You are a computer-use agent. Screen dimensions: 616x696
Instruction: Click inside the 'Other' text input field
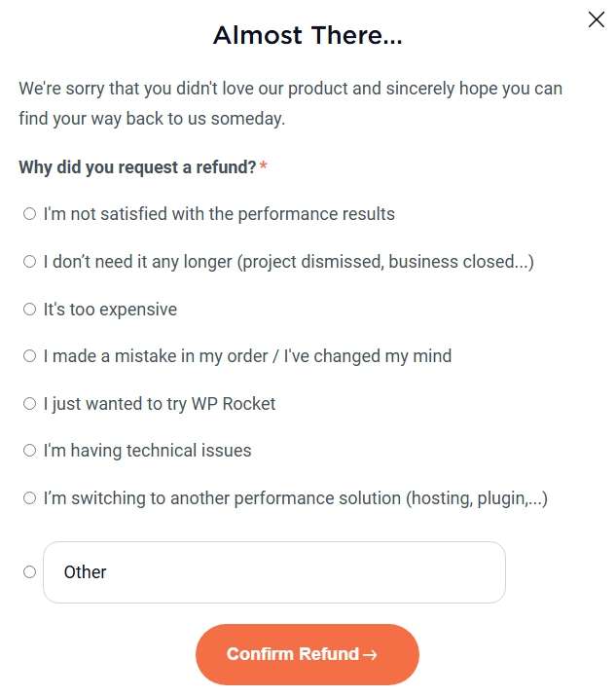pyautogui.click(x=274, y=572)
